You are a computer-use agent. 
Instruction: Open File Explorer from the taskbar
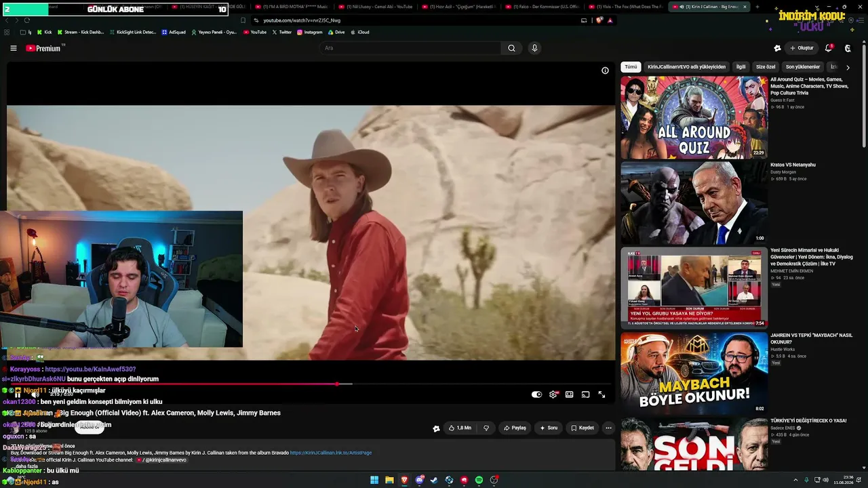(x=389, y=481)
